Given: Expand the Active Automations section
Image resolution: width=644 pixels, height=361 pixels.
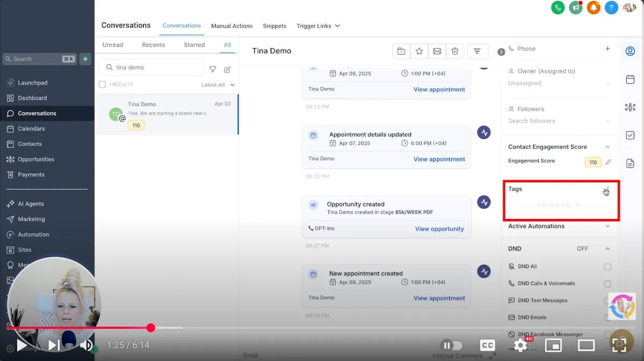Looking at the screenshot, I should 608,226.
